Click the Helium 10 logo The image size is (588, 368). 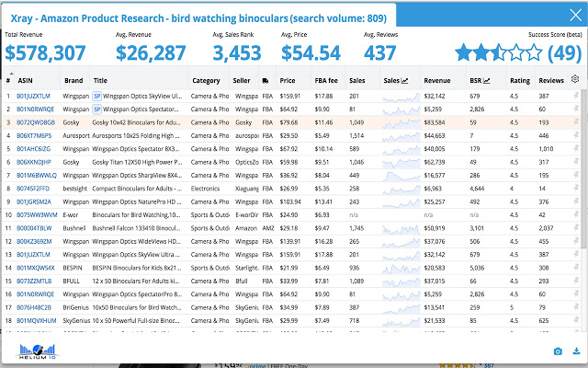pyautogui.click(x=38, y=351)
